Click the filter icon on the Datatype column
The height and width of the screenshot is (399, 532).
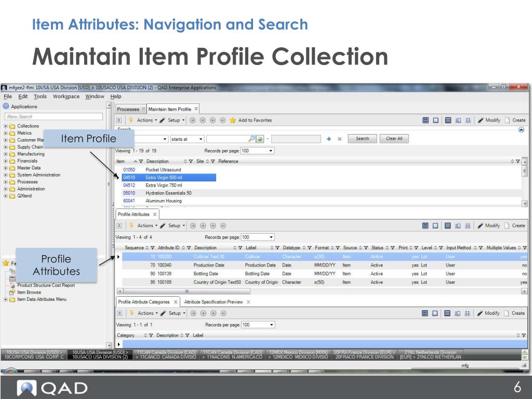[310, 248]
